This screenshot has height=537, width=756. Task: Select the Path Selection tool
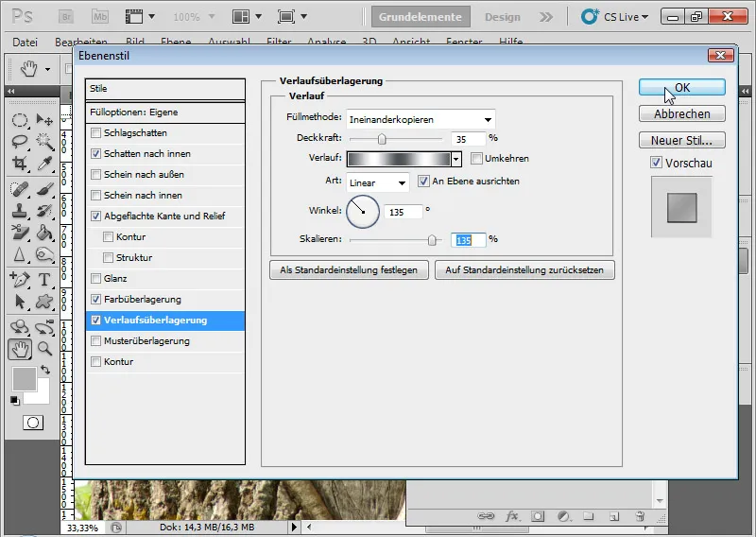pyautogui.click(x=19, y=302)
